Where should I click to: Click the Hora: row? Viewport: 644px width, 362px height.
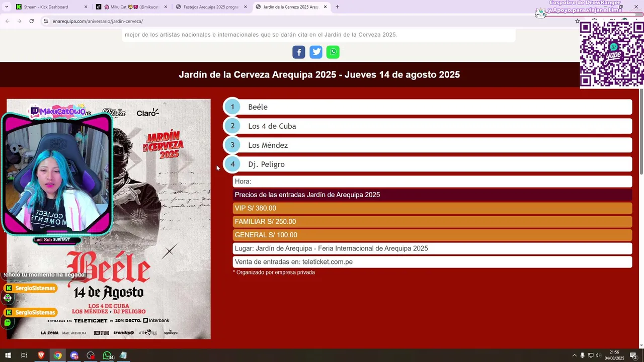point(432,182)
